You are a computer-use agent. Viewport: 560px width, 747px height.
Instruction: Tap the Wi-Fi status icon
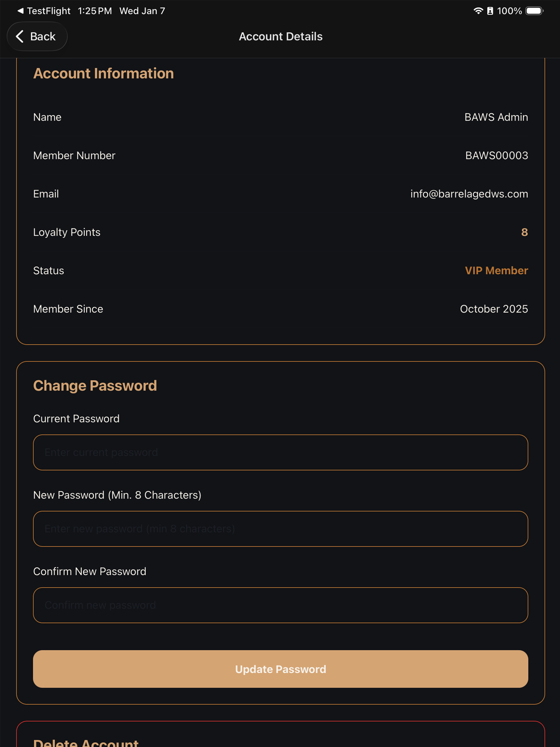(x=478, y=11)
